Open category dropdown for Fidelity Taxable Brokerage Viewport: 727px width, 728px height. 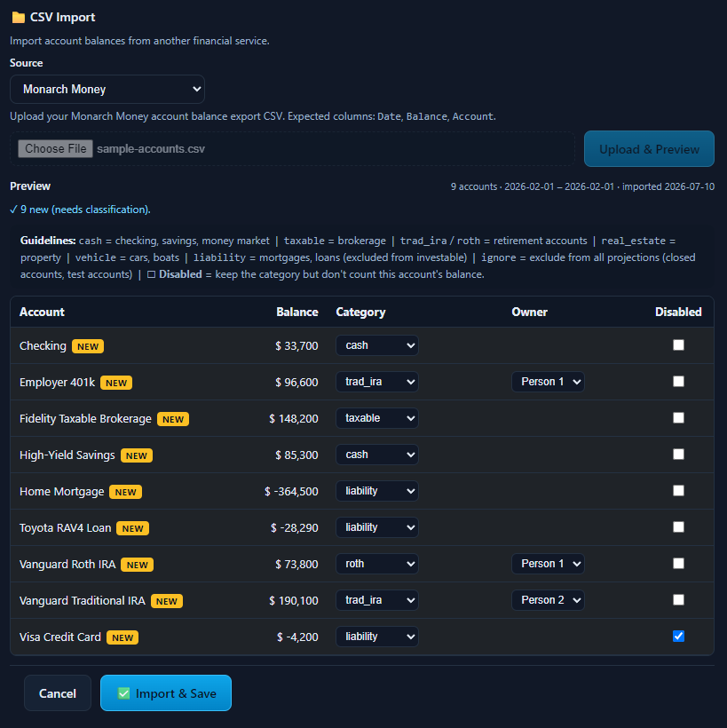click(377, 418)
